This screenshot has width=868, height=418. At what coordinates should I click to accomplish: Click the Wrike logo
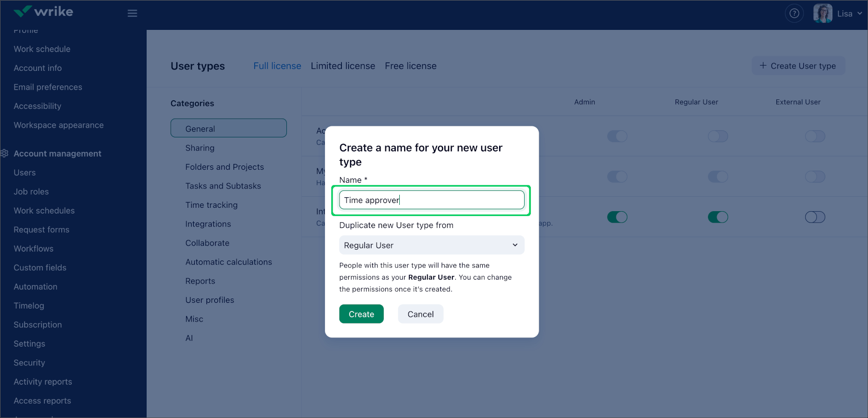pyautogui.click(x=43, y=12)
